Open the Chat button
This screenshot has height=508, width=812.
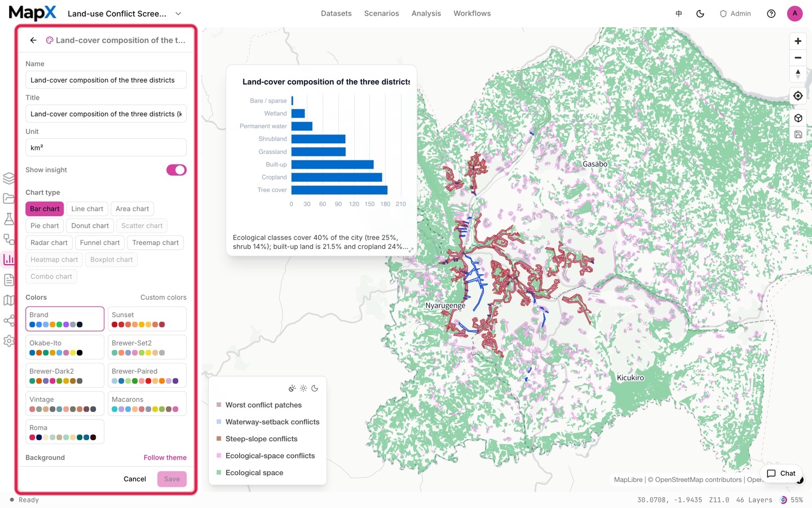coord(781,474)
